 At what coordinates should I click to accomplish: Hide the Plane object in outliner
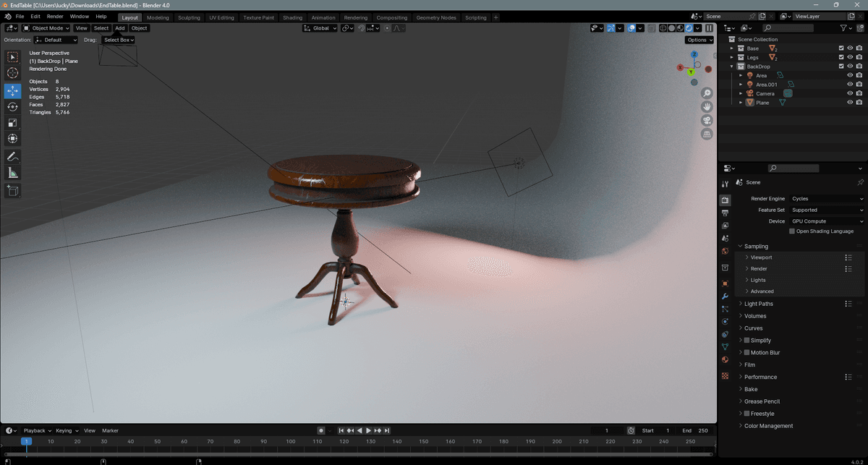[850, 103]
